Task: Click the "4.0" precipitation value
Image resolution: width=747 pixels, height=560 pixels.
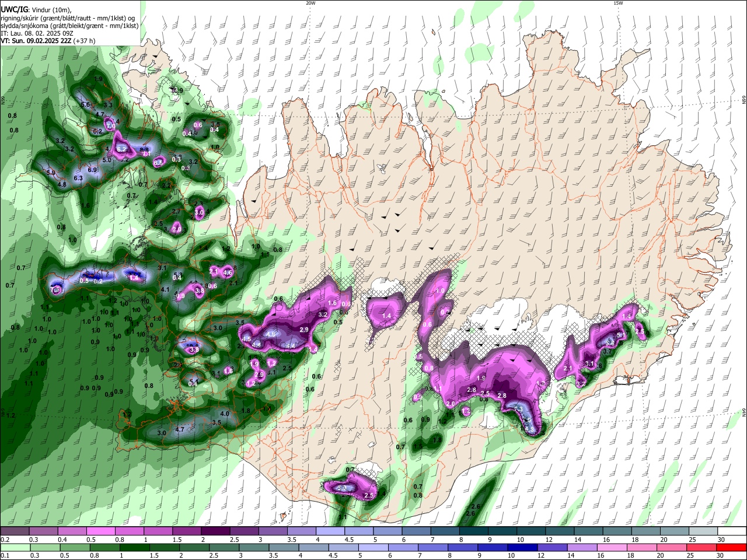Action: coord(225,414)
